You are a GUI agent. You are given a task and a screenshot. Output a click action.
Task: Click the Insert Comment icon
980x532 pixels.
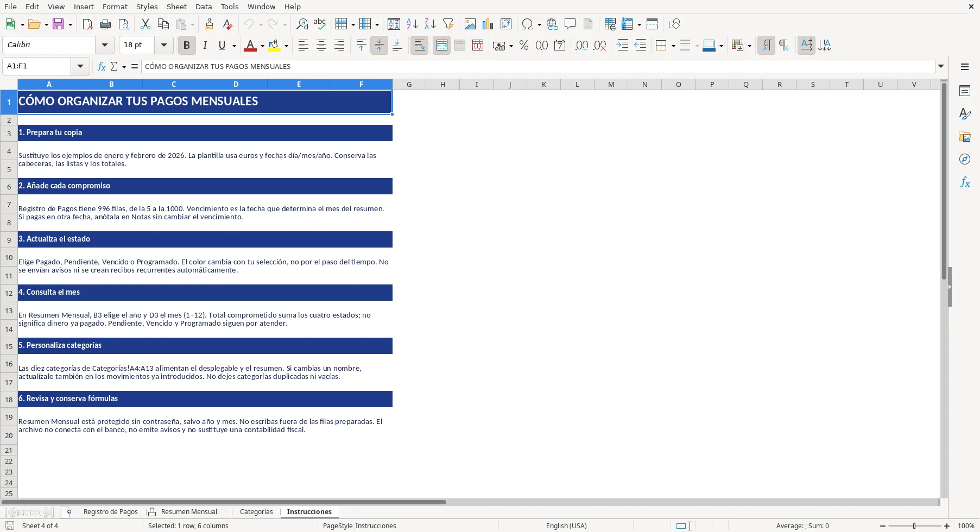[570, 24]
